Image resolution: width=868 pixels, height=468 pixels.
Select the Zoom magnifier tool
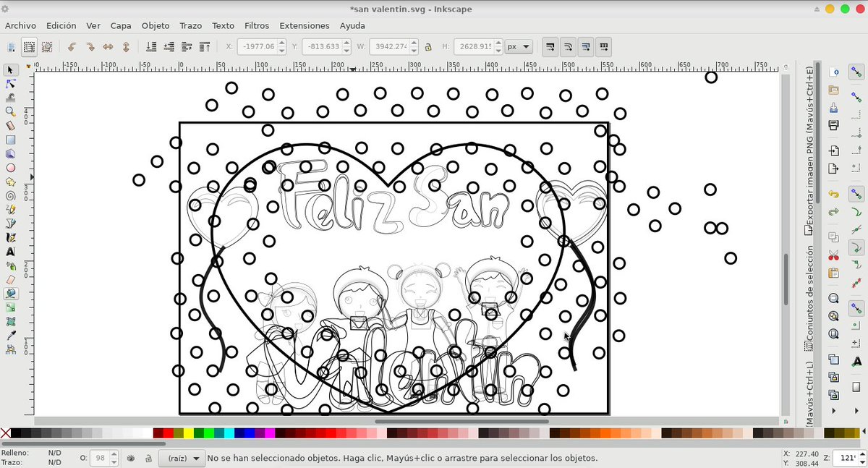pos(11,111)
